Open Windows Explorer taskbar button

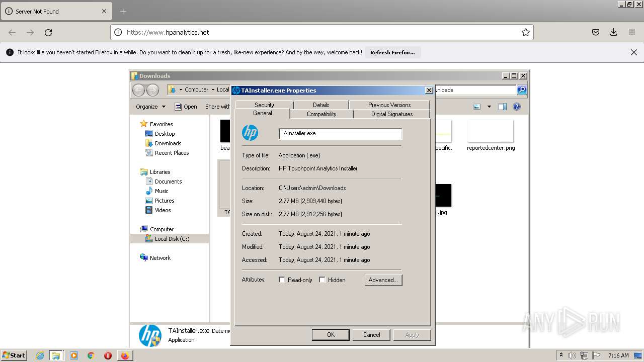(56, 355)
